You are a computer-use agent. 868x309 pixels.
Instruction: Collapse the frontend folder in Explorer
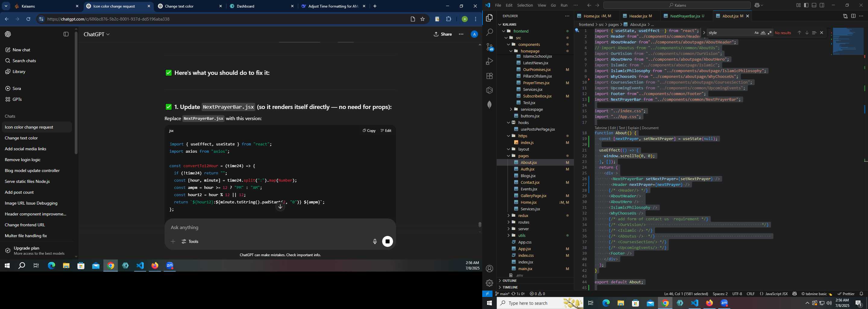pyautogui.click(x=504, y=31)
